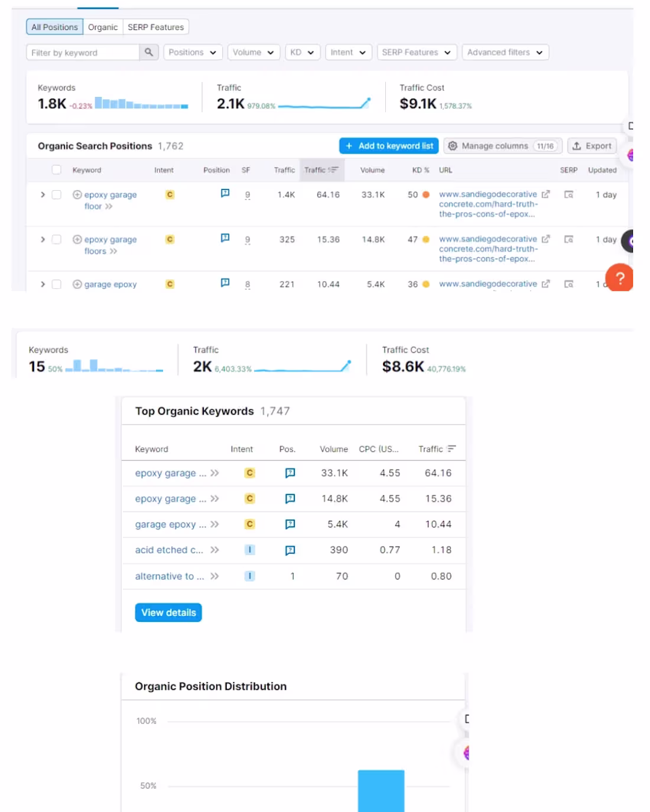The width and height of the screenshot is (650, 812).
Task: Open SERP features icon for epoxy garage floors row
Action: (225, 238)
